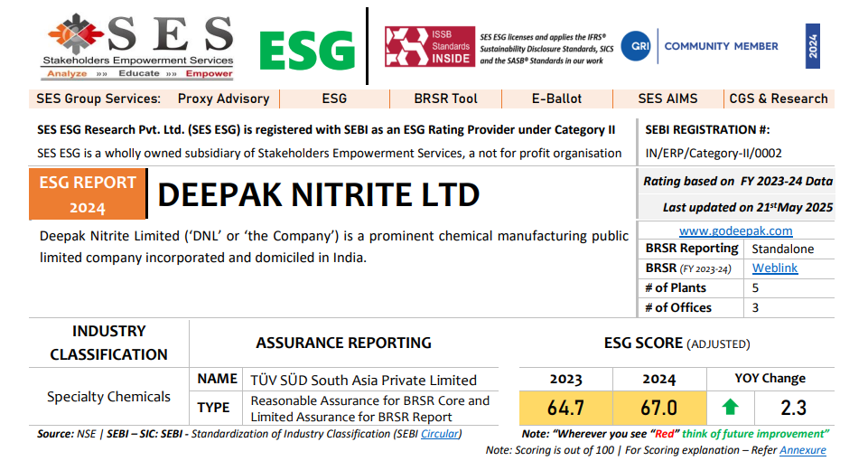868x461 pixels.
Task: Click the green ESG logo text
Action: click(x=307, y=51)
